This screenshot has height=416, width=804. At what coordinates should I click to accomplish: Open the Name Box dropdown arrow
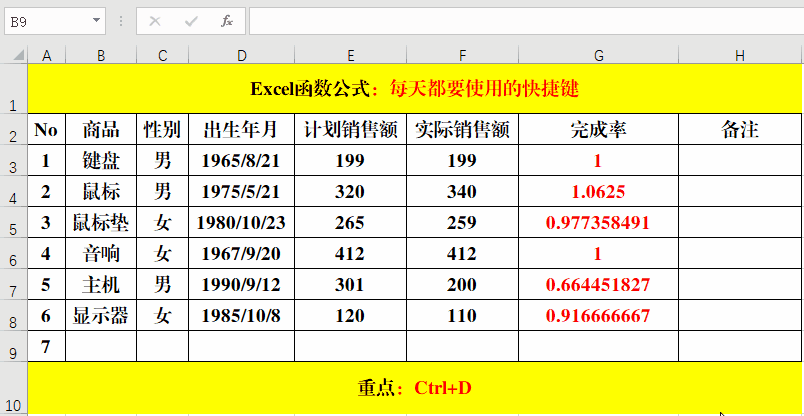(x=96, y=21)
